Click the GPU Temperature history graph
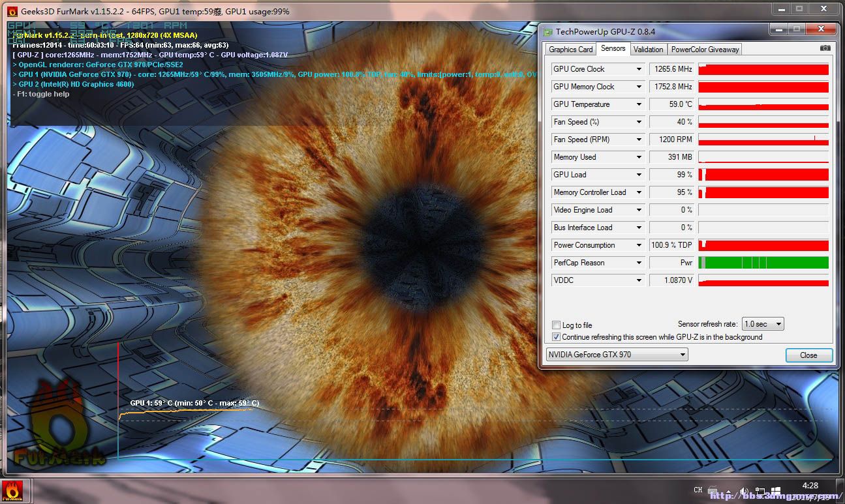845x504 pixels. point(763,104)
